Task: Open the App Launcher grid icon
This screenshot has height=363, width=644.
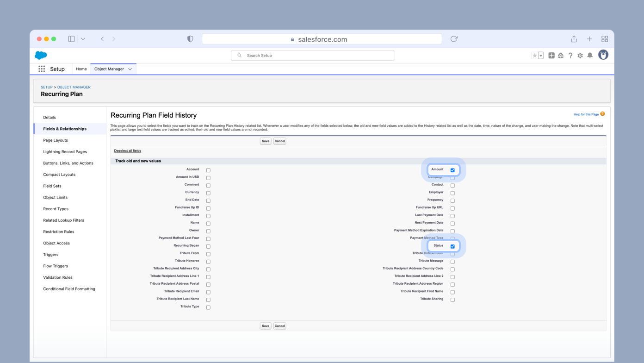Action: pos(41,69)
